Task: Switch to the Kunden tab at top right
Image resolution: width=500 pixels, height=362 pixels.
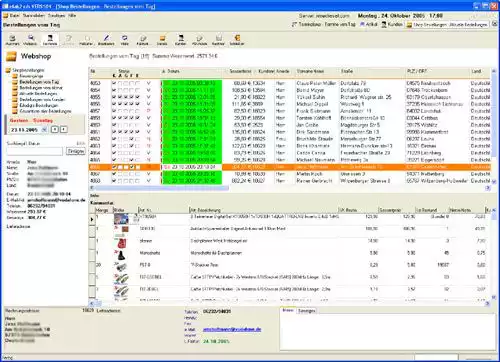Action: pyautogui.click(x=392, y=24)
